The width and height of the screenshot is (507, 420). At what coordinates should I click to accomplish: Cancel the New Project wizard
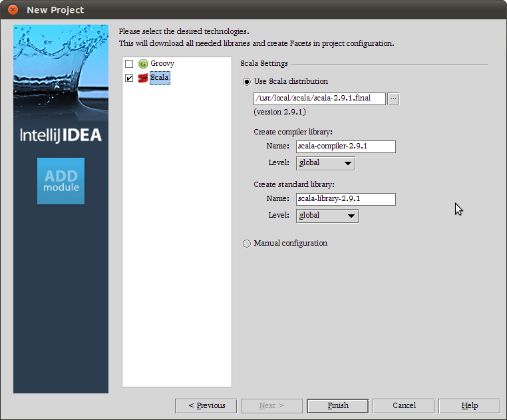(403, 406)
